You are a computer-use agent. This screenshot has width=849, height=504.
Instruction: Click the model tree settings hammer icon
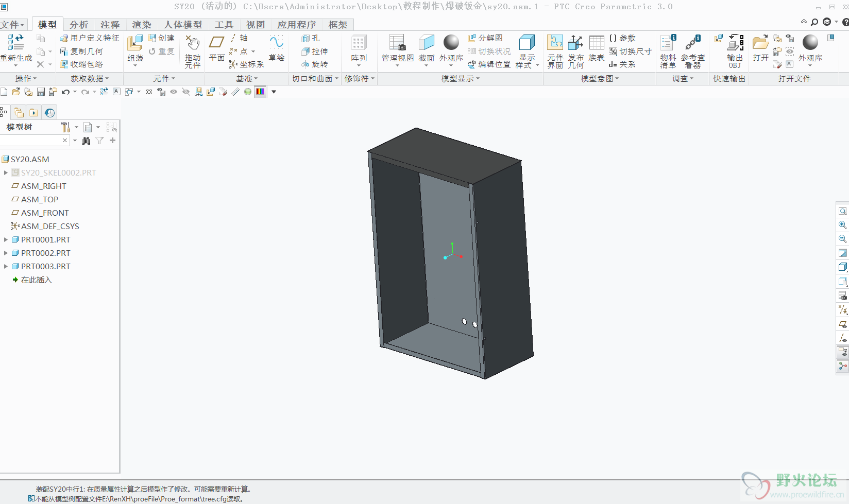coord(65,127)
